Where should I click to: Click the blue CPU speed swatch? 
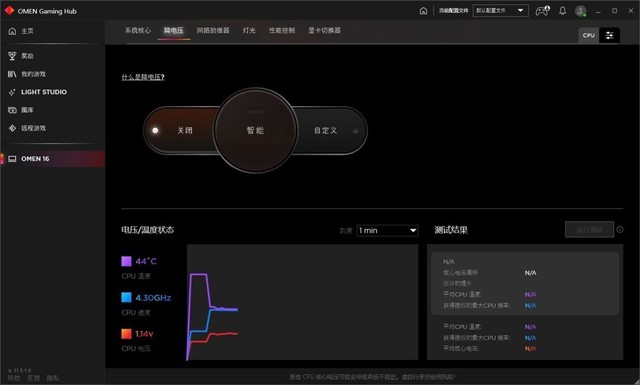point(127,298)
